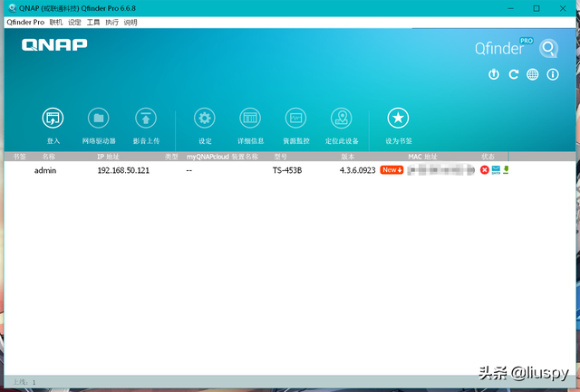Sort by myQNAPcloud 装置名称 column header
Image resolution: width=580 pixels, height=392 pixels.
click(222, 157)
